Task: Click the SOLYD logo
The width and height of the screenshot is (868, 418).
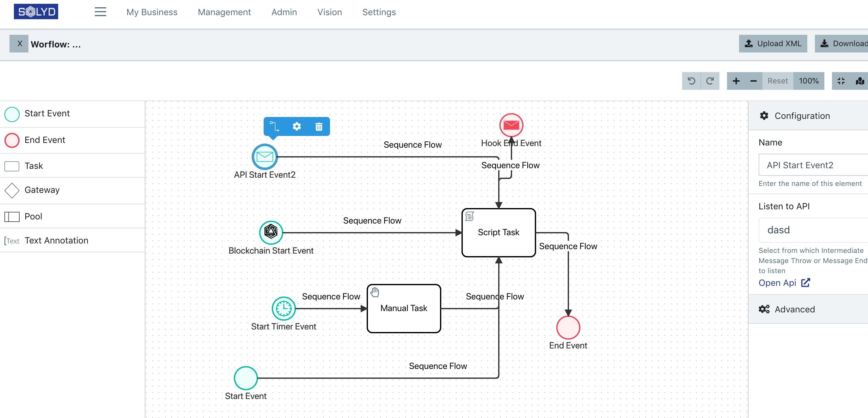Action: (36, 12)
